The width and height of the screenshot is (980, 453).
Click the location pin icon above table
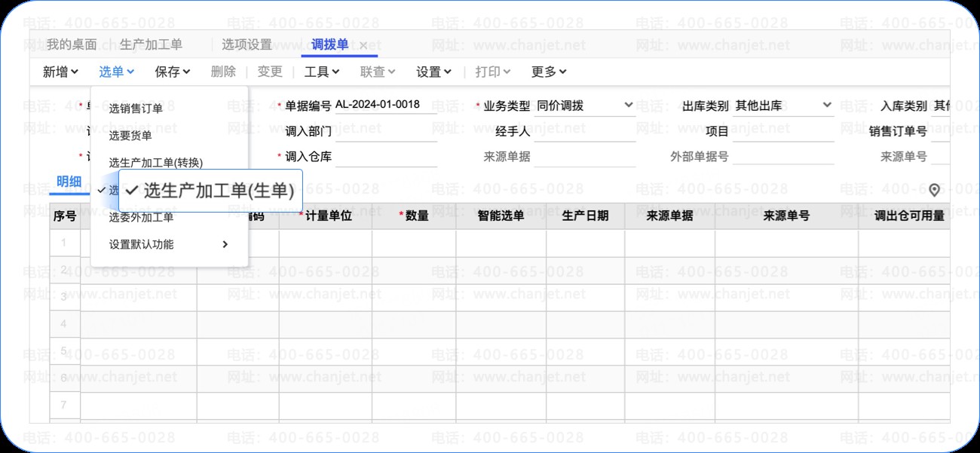(x=936, y=190)
